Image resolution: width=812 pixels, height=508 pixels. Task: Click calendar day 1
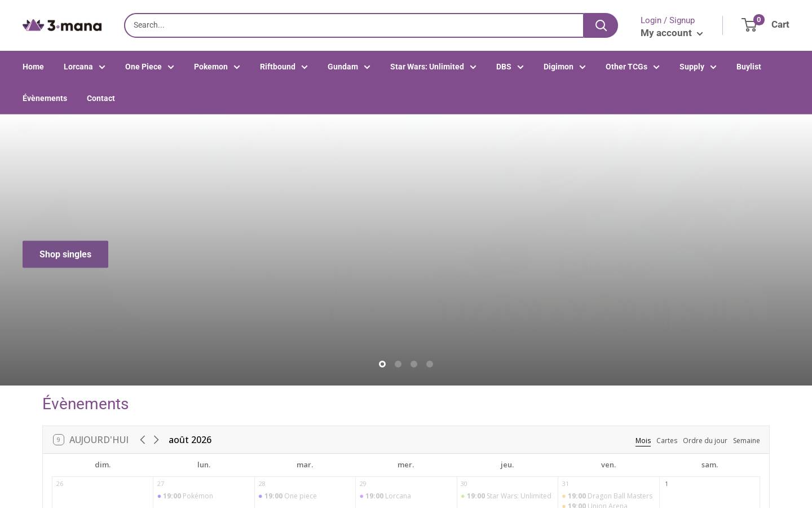point(666,484)
